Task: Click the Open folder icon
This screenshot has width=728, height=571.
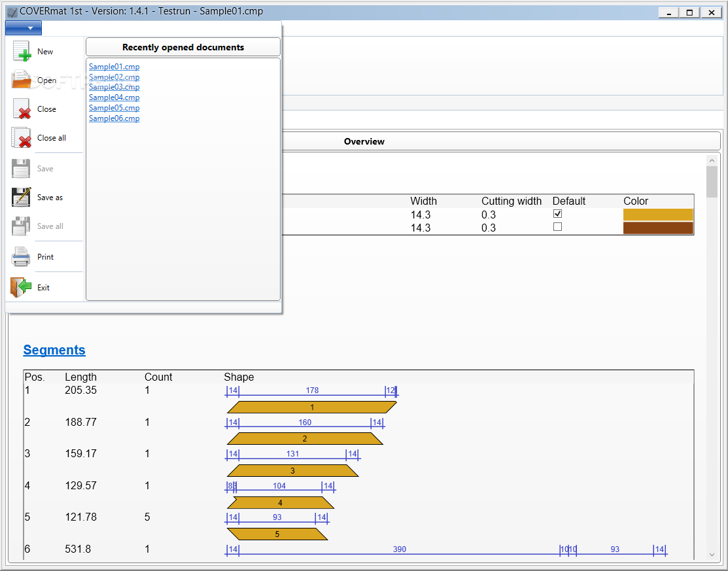Action: tap(22, 80)
